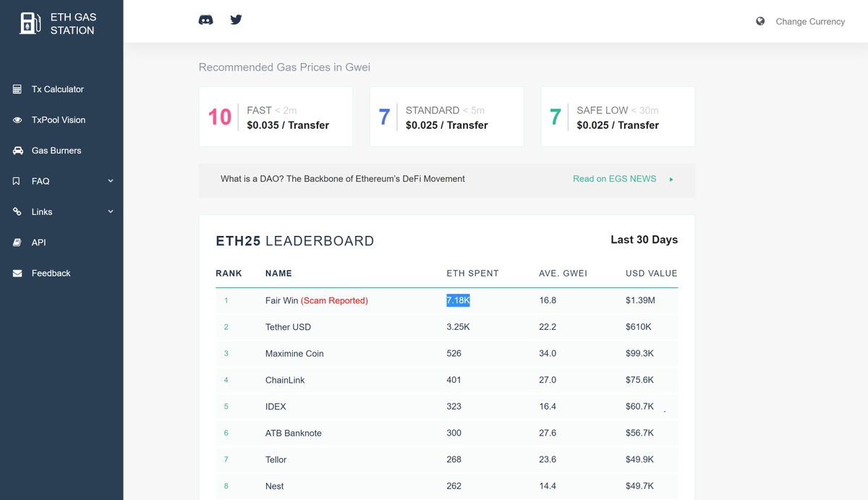Click the ETH25 LEADERBOARD heading

click(295, 241)
